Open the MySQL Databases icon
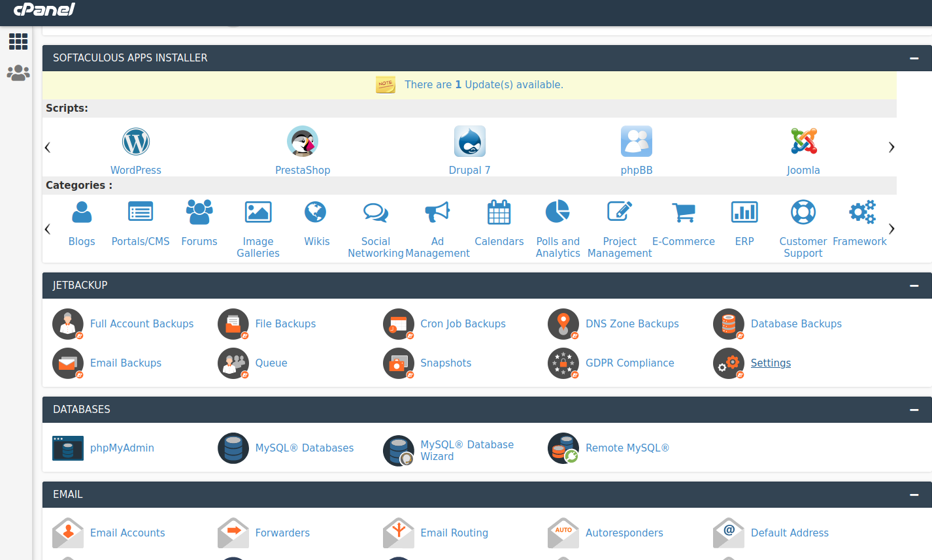The image size is (932, 560). [233, 448]
